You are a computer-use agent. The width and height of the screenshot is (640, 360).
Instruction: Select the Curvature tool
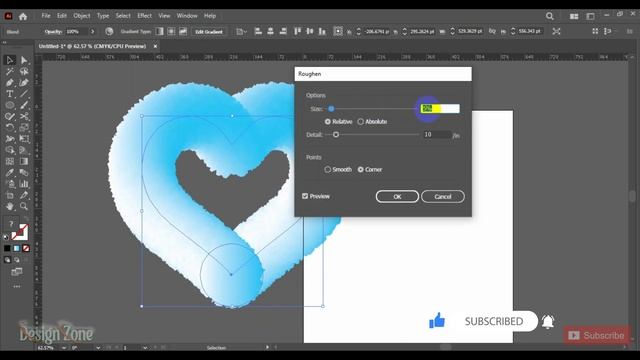[x=24, y=83]
